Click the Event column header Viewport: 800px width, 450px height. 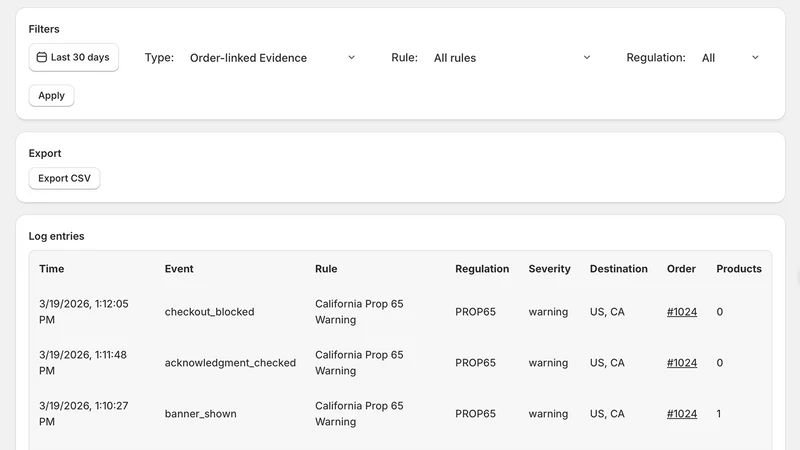(x=179, y=269)
